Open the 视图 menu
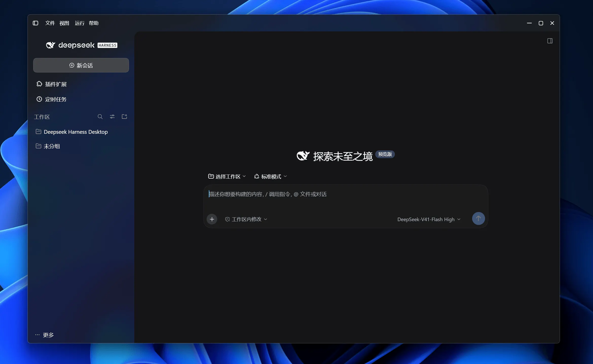The image size is (593, 364). click(64, 23)
